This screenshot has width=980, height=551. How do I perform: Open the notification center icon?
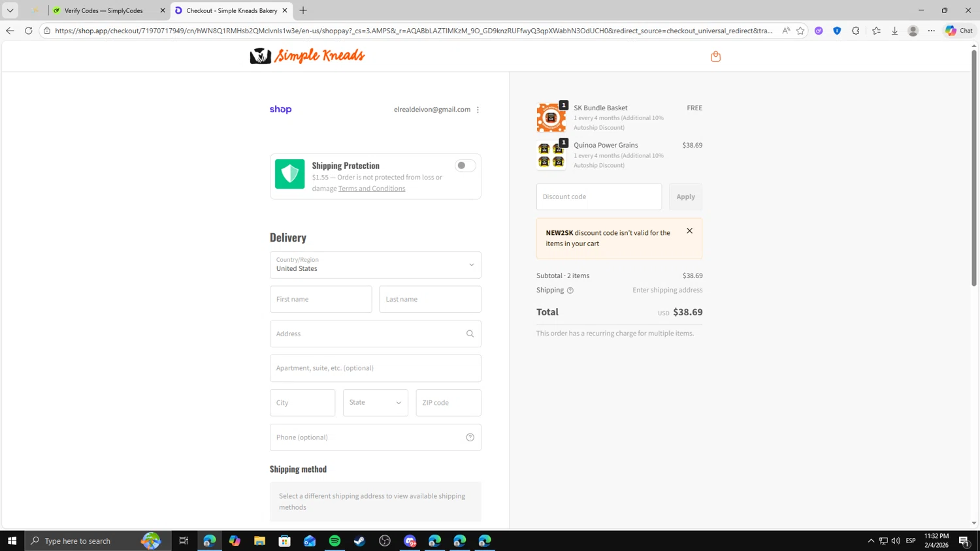[964, 541]
